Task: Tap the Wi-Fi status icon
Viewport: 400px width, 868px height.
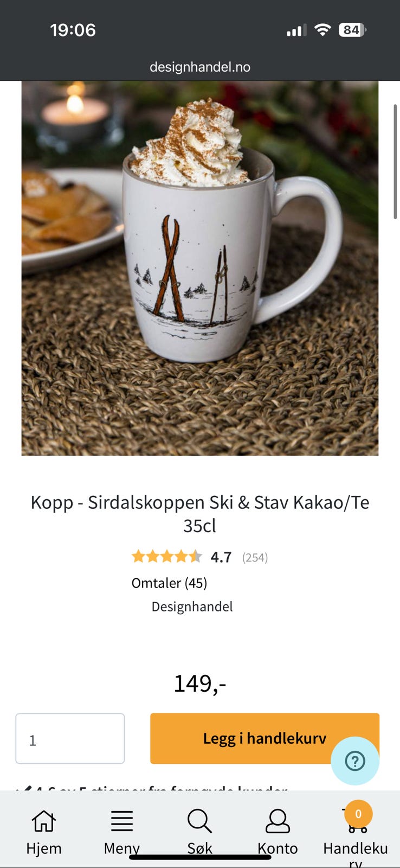Action: pyautogui.click(x=322, y=30)
